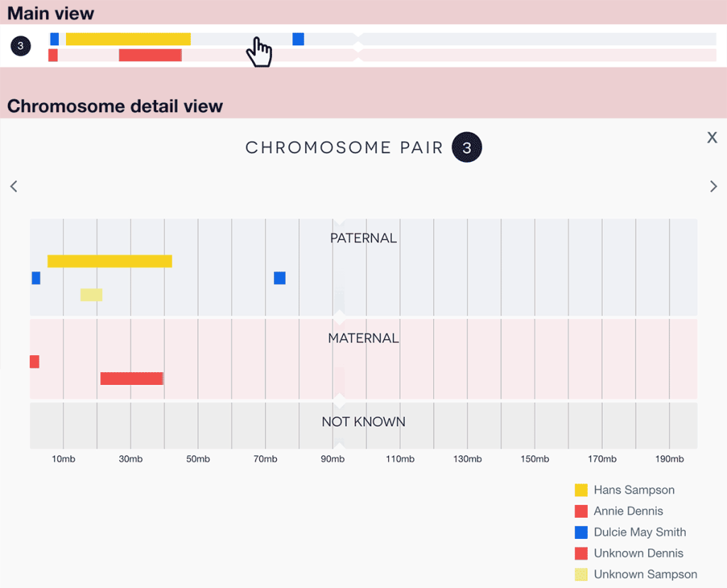Click the Unknown Dennis legend swatch
Screen dimensions: 727x588
click(581, 553)
